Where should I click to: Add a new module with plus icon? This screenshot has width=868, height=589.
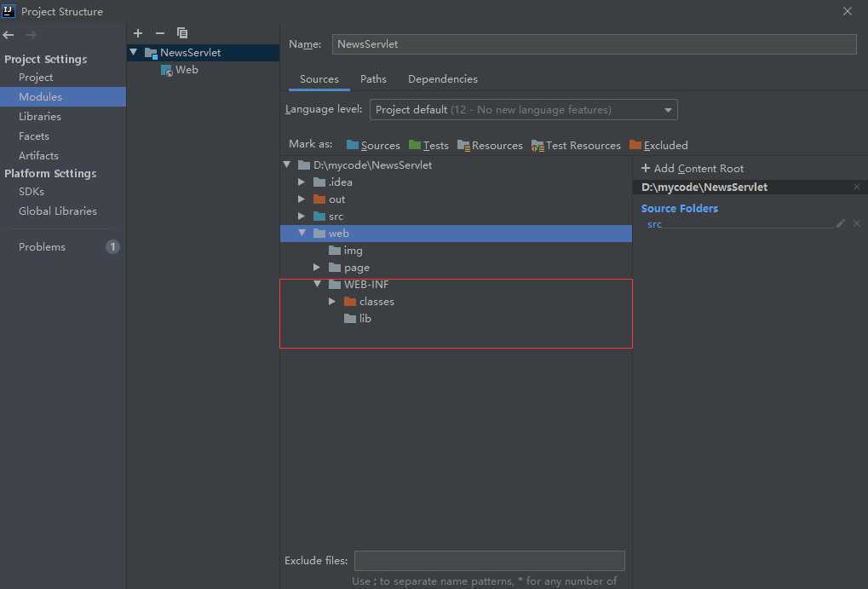point(138,33)
